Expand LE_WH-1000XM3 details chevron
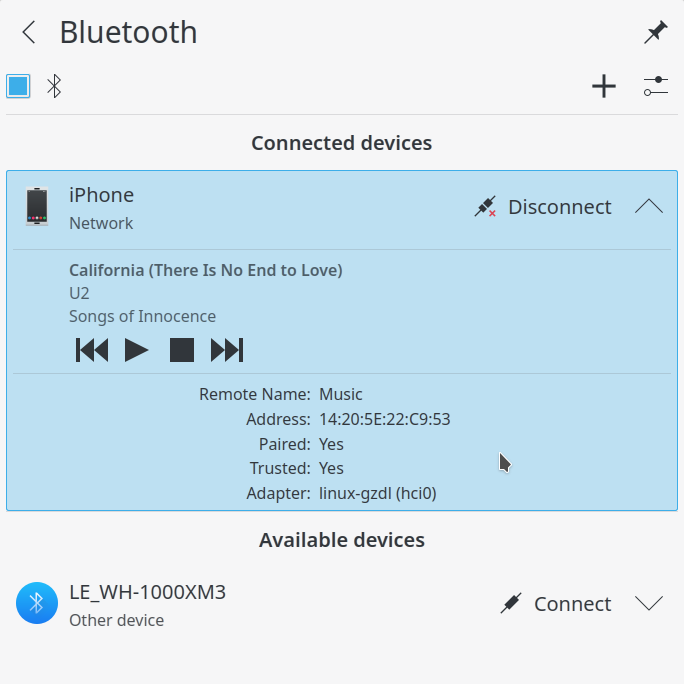 [649, 604]
